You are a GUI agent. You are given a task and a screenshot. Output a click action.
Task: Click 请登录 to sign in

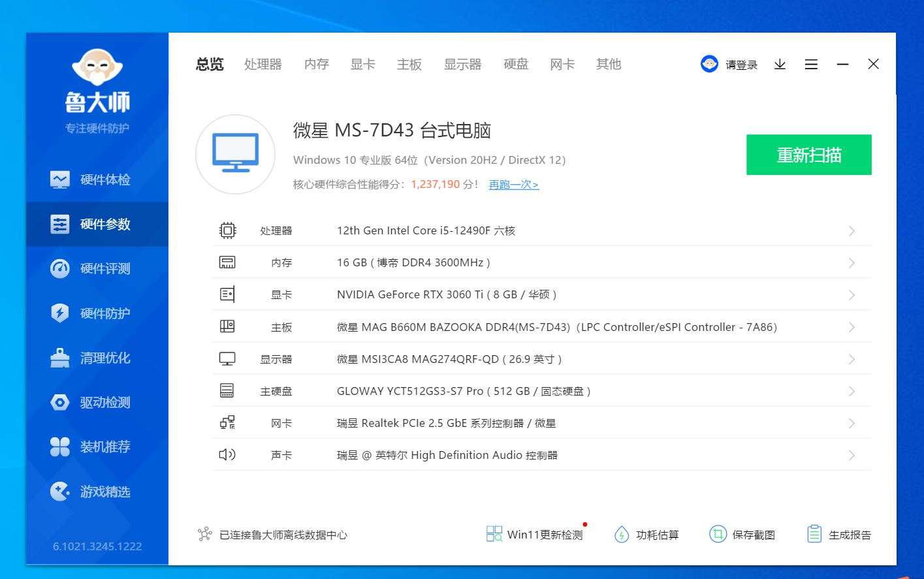pyautogui.click(x=742, y=65)
